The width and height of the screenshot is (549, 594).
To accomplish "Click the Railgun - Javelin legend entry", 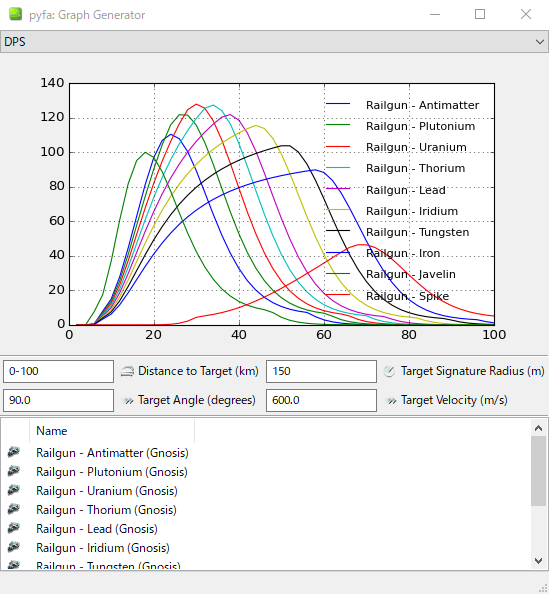I will pos(391,274).
